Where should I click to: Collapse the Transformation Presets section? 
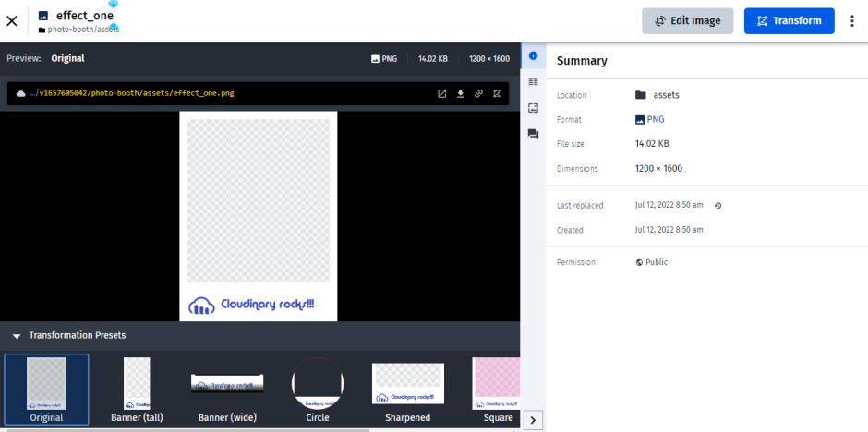(17, 336)
